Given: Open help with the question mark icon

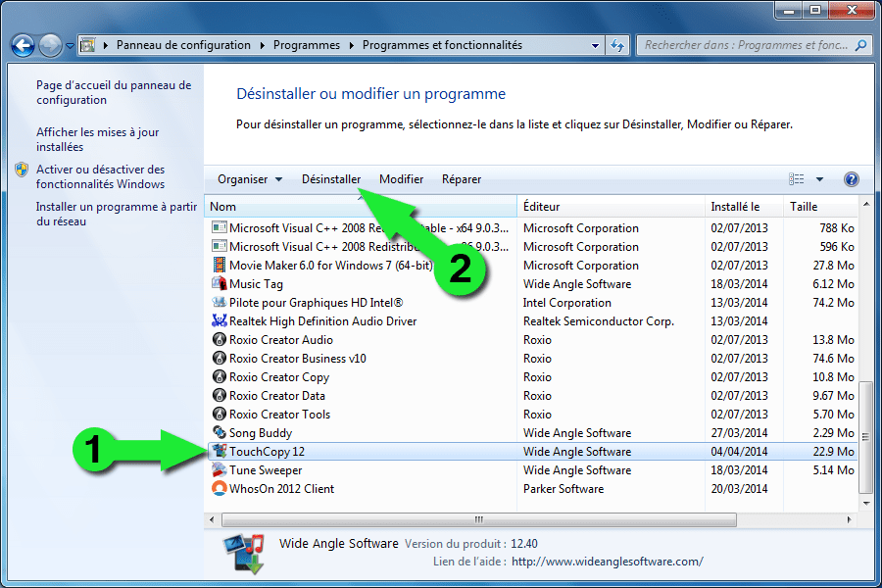Looking at the screenshot, I should (x=851, y=179).
